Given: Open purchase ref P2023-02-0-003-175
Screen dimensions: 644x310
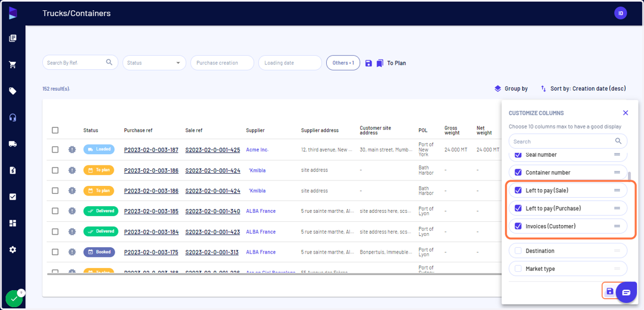Looking at the screenshot, I should 151,252.
